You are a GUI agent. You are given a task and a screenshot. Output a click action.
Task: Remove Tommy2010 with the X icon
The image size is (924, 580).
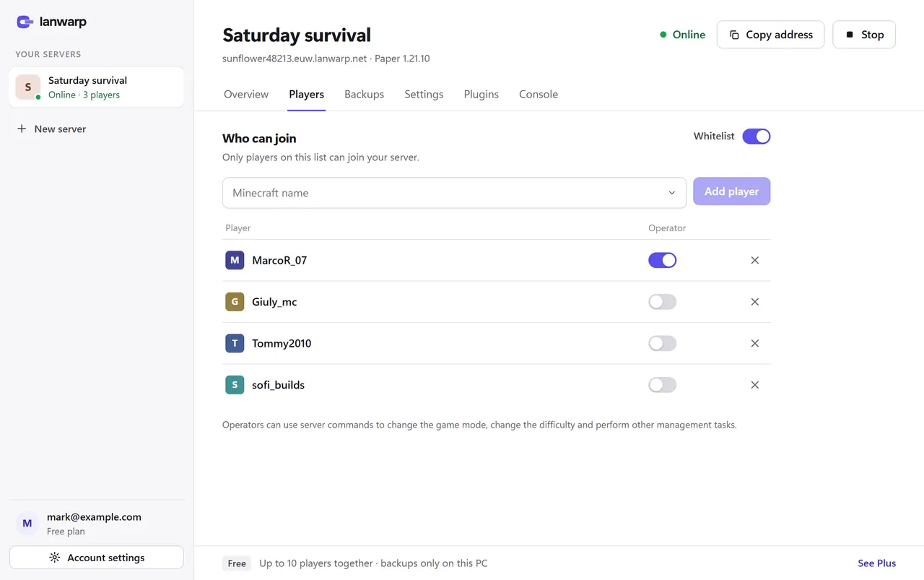pos(754,343)
